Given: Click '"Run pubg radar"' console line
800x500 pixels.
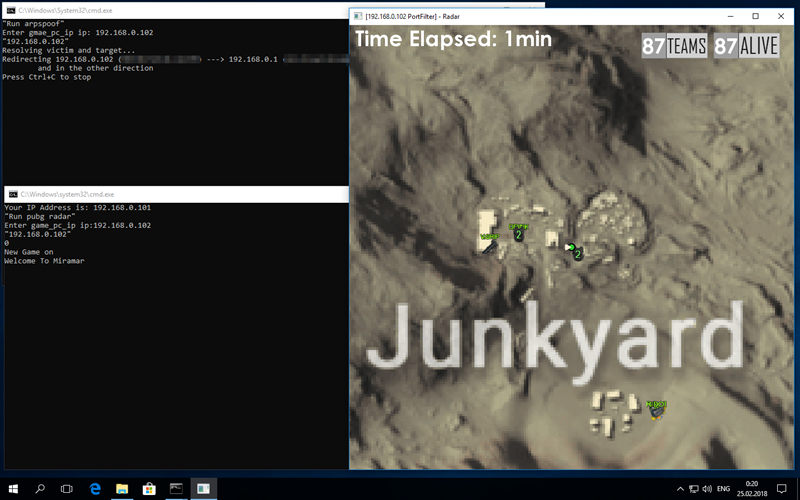Looking at the screenshot, I should click(40, 216).
